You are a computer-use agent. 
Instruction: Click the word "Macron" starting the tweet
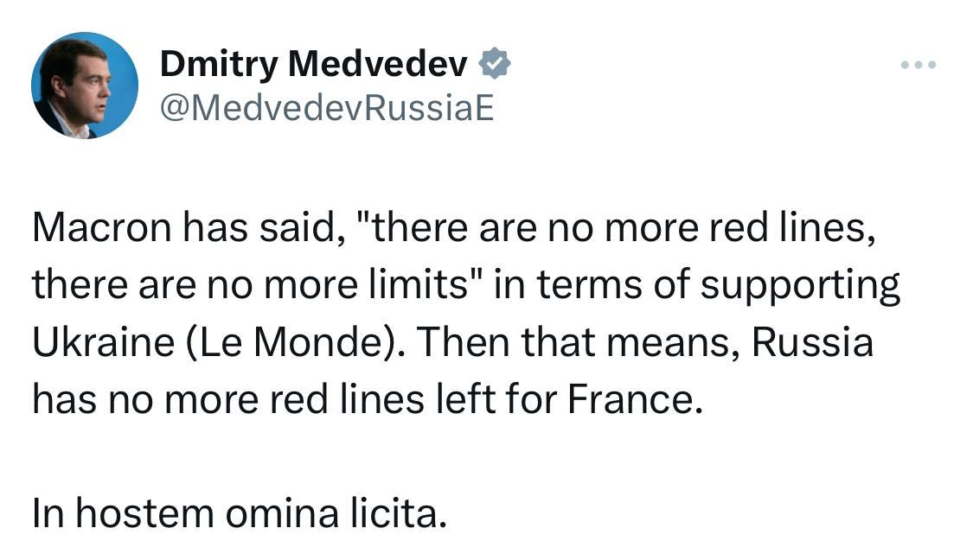(101, 227)
